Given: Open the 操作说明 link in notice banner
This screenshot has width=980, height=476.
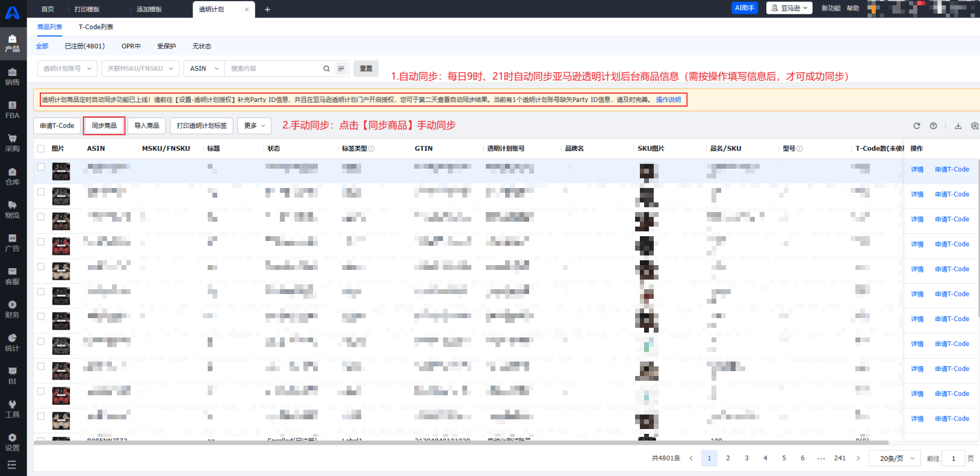Looking at the screenshot, I should [x=668, y=100].
